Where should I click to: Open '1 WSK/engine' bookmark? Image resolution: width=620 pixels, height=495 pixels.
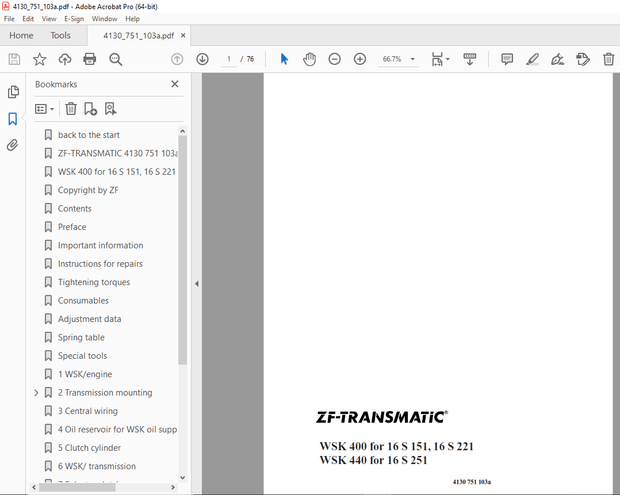pos(85,374)
